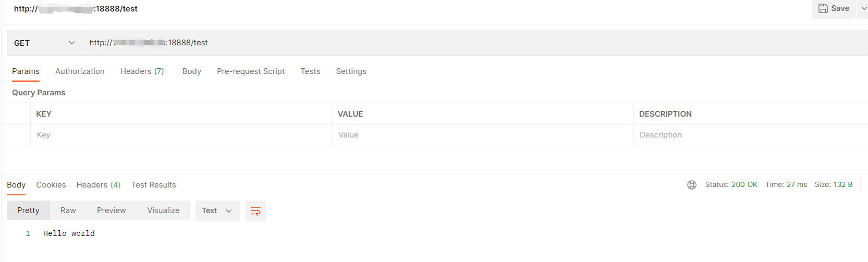Open the Test Results tab

(x=153, y=185)
